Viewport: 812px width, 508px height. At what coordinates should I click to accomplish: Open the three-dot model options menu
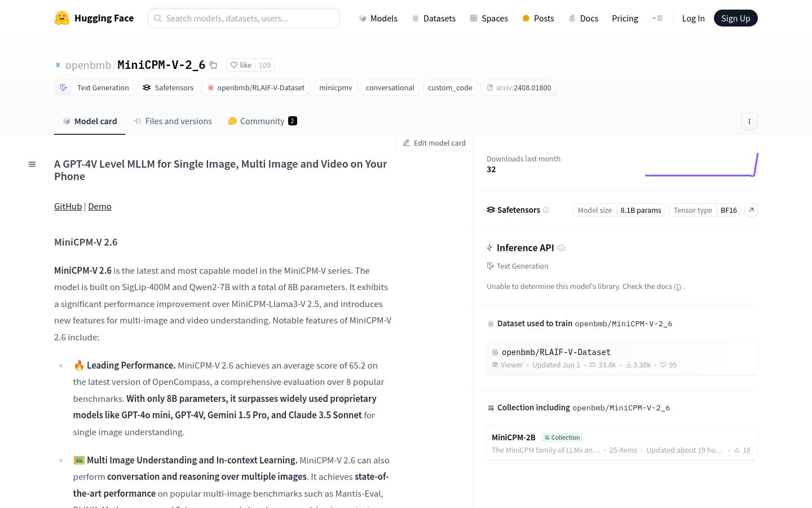749,121
